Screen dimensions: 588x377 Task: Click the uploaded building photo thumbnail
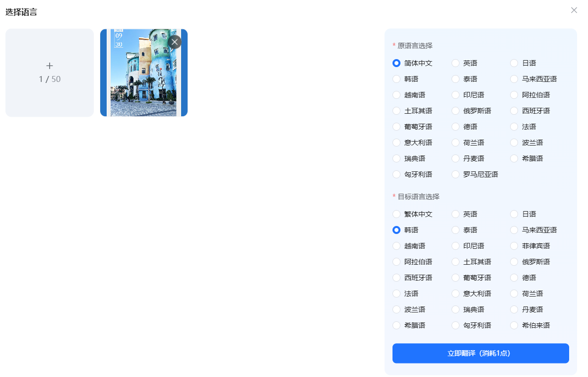143,79
